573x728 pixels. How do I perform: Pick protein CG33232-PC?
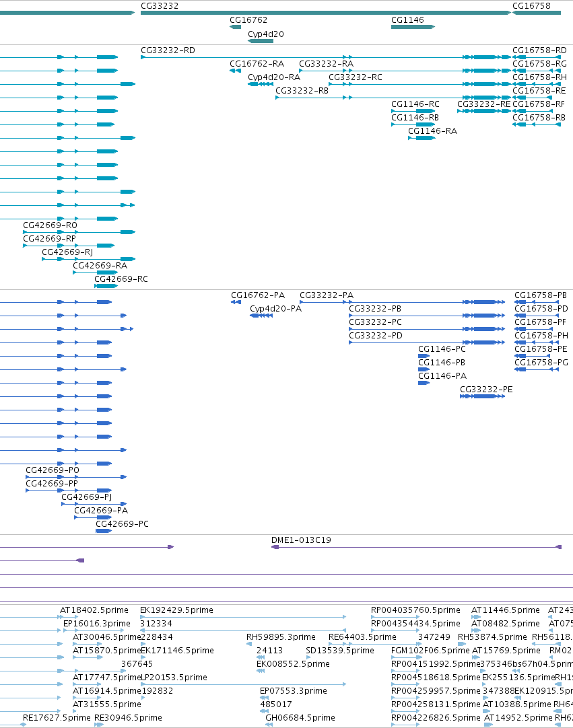pos(376,322)
